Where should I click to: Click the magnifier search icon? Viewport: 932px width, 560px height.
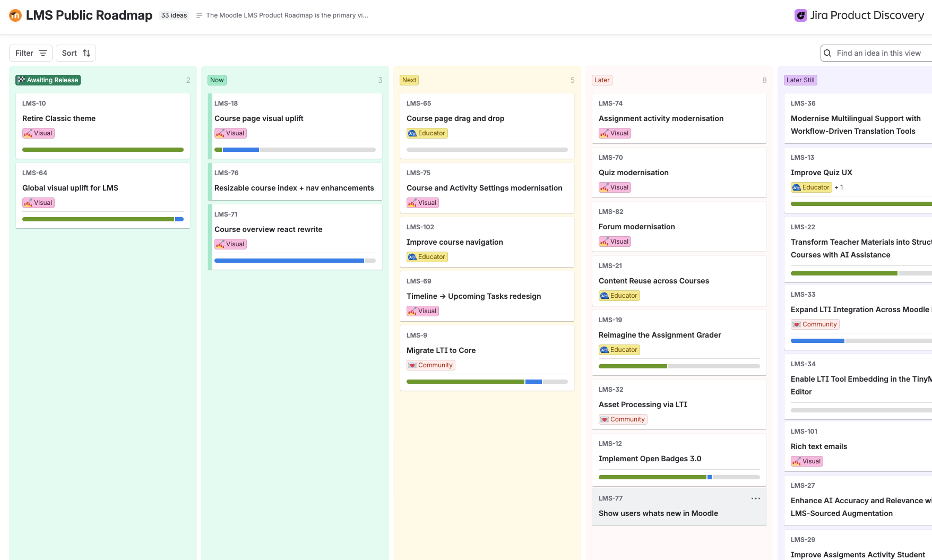(x=827, y=53)
